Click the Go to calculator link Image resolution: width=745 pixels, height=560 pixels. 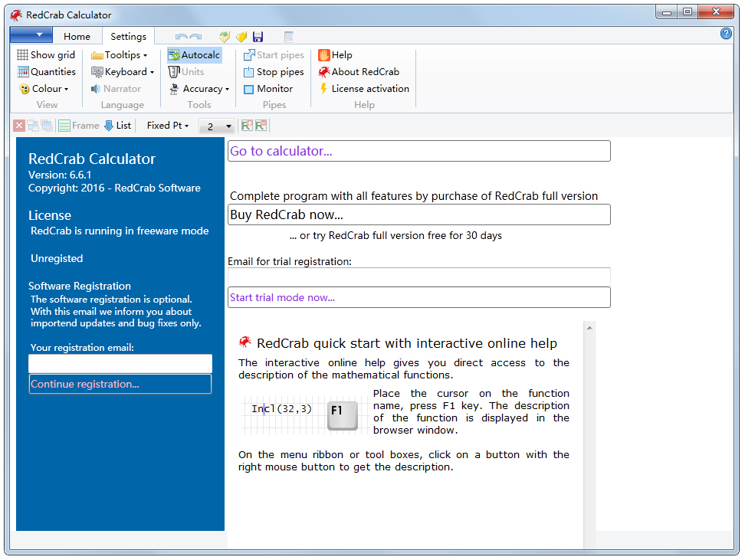pyautogui.click(x=419, y=151)
